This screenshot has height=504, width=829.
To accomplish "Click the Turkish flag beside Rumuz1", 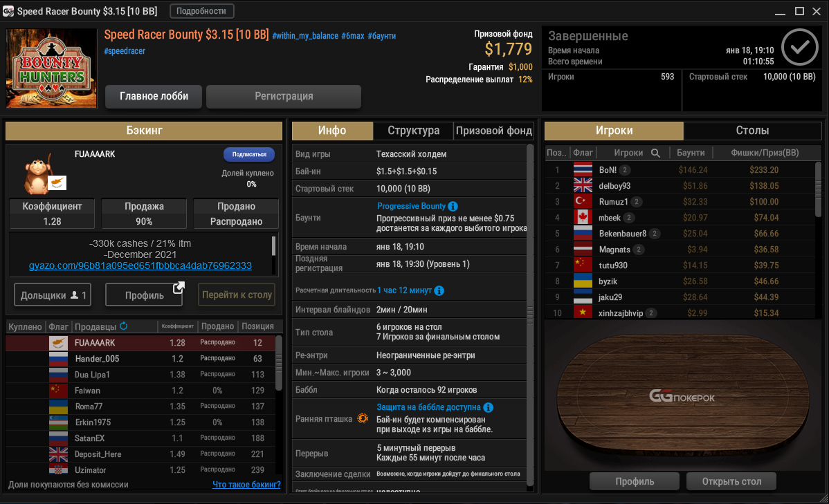I will click(583, 201).
